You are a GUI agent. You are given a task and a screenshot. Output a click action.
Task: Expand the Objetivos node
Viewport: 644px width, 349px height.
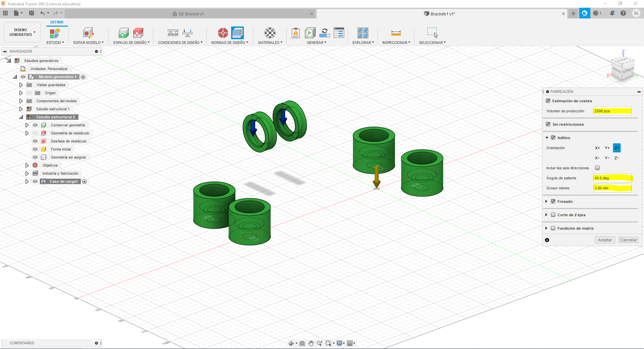tap(27, 165)
